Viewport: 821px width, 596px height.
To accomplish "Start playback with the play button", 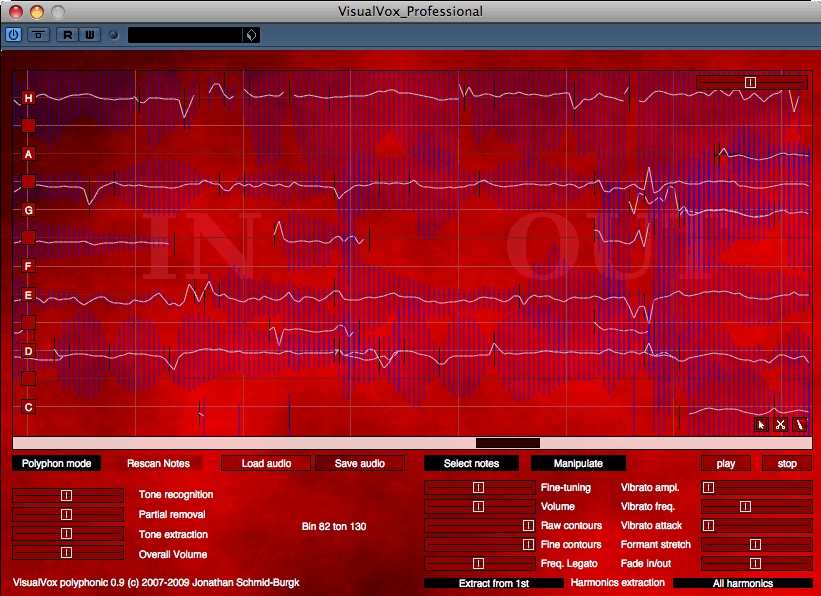I will pyautogui.click(x=726, y=463).
